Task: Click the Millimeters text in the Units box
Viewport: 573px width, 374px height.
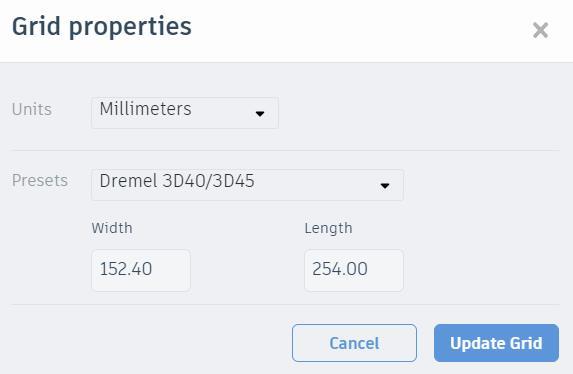Action: point(145,109)
